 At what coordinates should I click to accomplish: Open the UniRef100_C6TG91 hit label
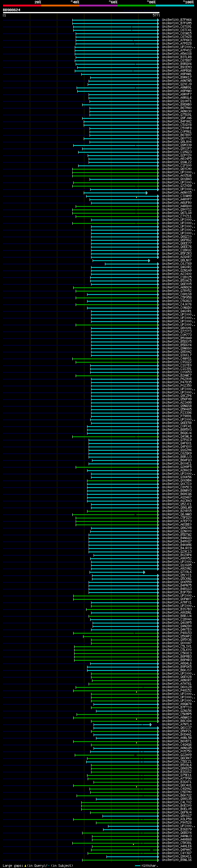pyautogui.click(x=176, y=26)
